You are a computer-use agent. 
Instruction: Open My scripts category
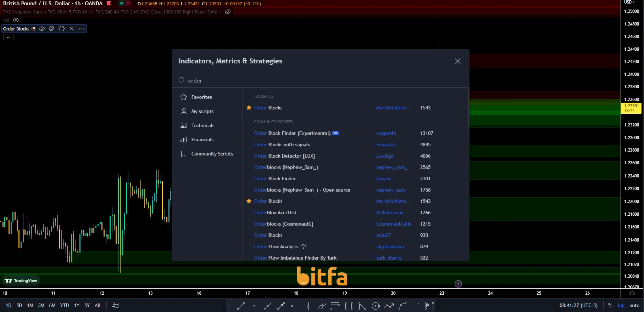[207, 111]
